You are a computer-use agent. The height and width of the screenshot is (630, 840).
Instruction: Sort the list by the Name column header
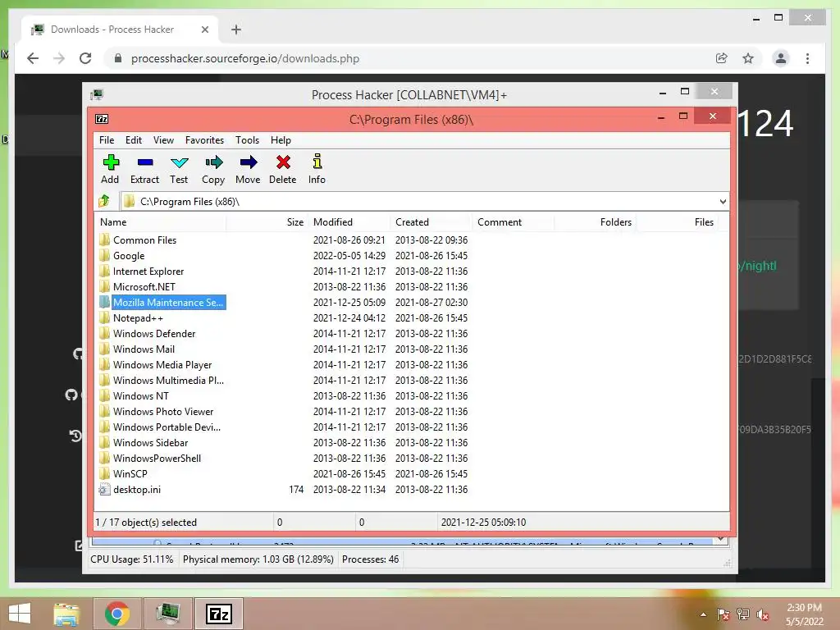161,221
